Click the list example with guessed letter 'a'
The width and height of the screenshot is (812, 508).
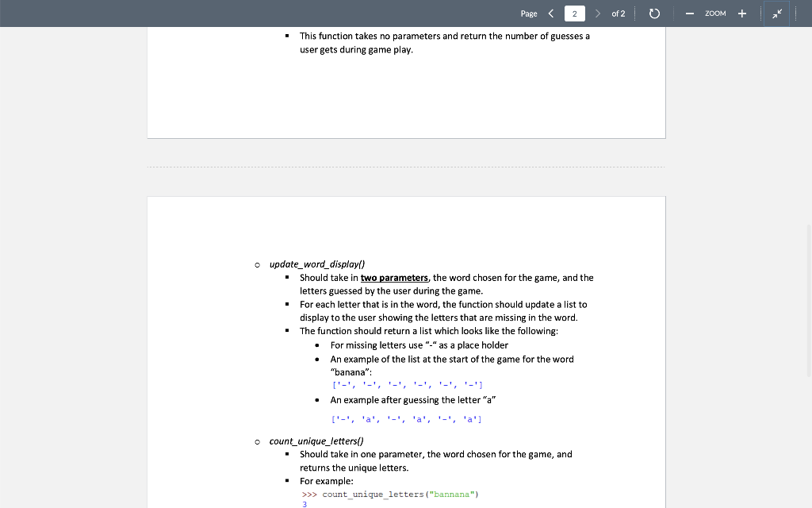pyautogui.click(x=407, y=419)
